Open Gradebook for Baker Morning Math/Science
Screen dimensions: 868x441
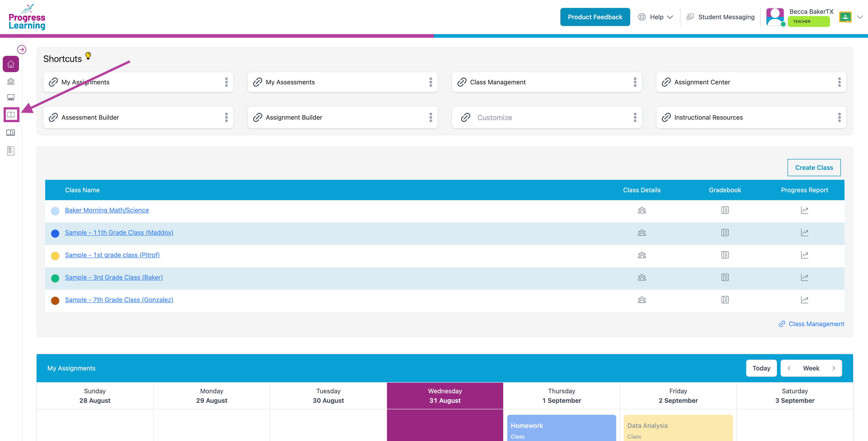725,210
